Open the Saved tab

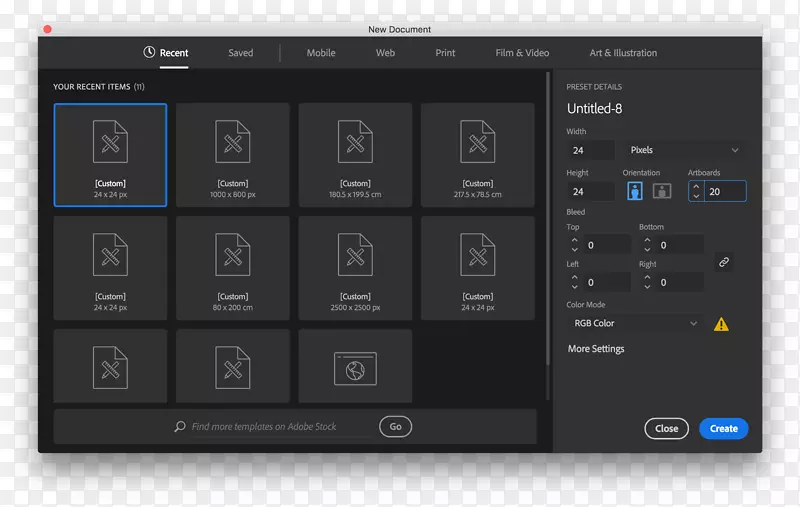pyautogui.click(x=240, y=53)
